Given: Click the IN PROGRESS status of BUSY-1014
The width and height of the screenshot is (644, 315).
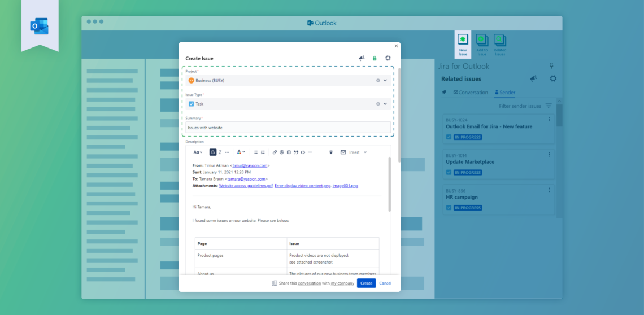Looking at the screenshot, I should pos(468,173).
